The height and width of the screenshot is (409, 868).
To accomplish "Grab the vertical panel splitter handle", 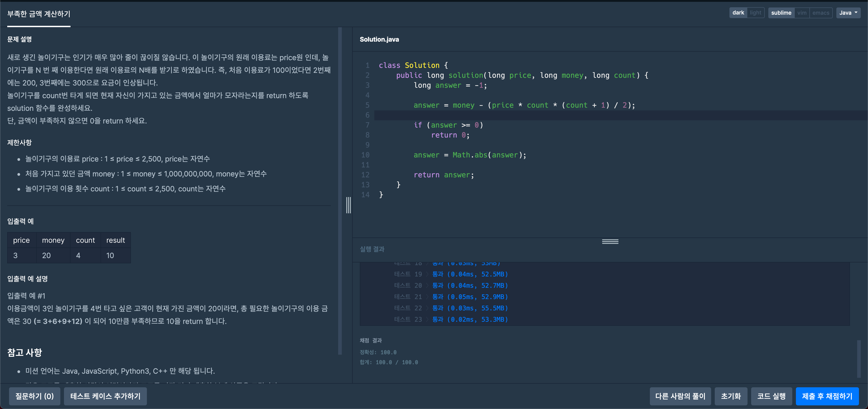I will pyautogui.click(x=348, y=205).
